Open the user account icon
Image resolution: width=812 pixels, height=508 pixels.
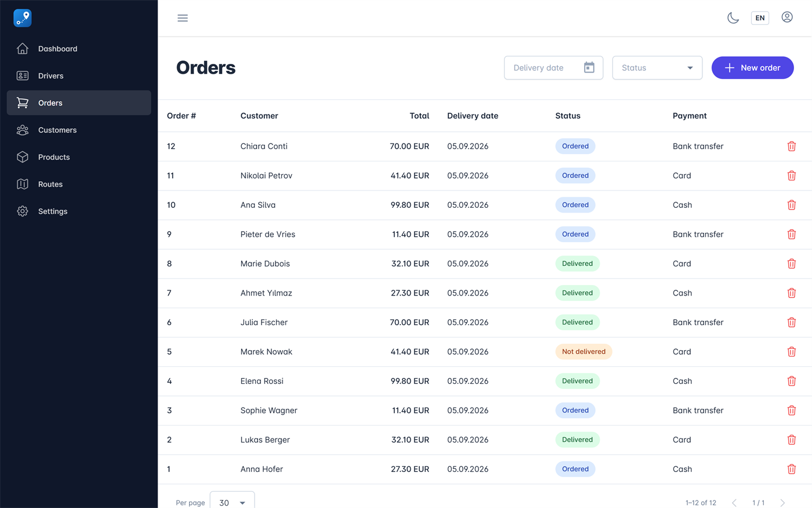tap(787, 17)
